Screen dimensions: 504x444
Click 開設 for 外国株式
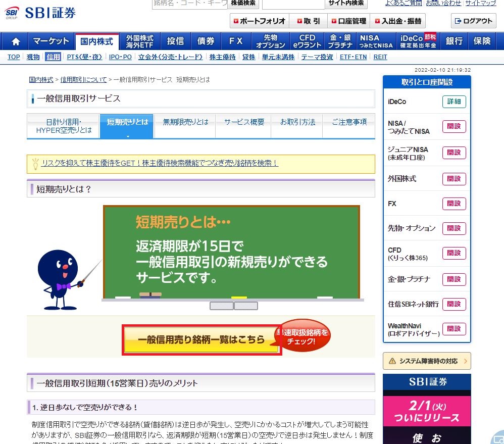454,179
